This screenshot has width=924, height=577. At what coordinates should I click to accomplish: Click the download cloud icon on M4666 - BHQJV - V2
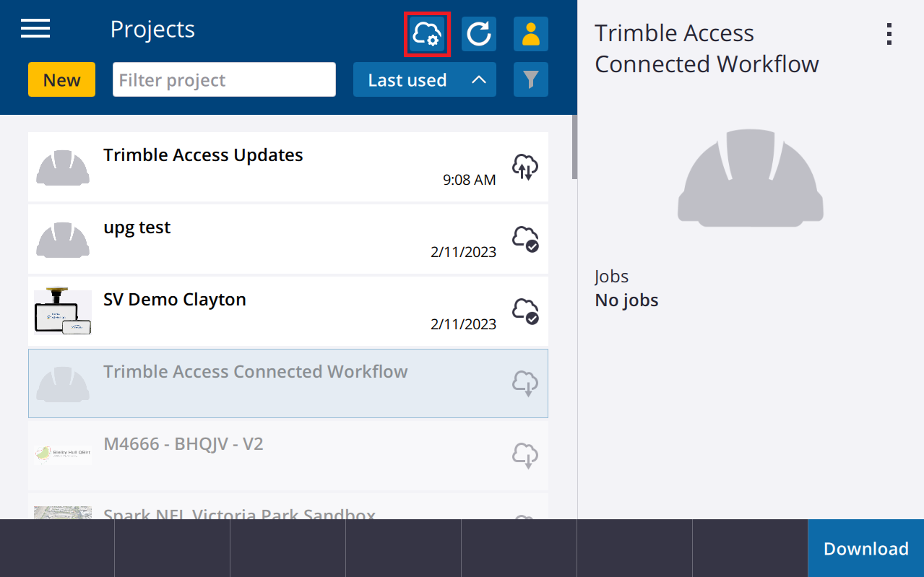point(525,456)
